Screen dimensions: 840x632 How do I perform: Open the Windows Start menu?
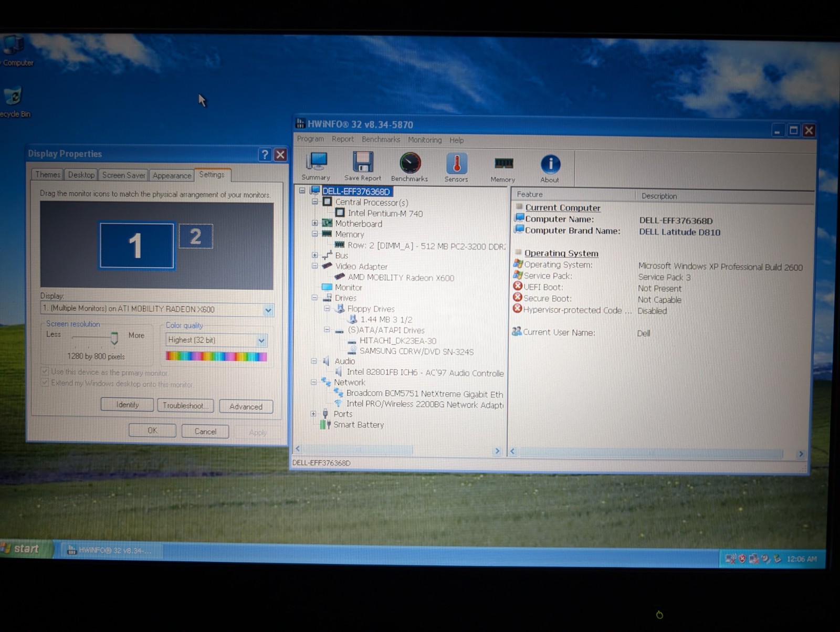tap(25, 549)
